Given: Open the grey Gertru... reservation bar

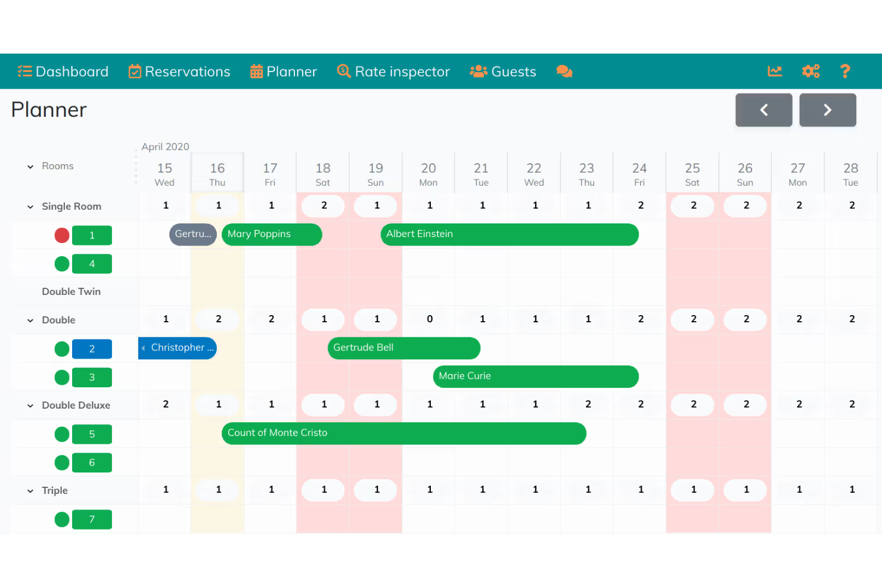Looking at the screenshot, I should [x=193, y=234].
